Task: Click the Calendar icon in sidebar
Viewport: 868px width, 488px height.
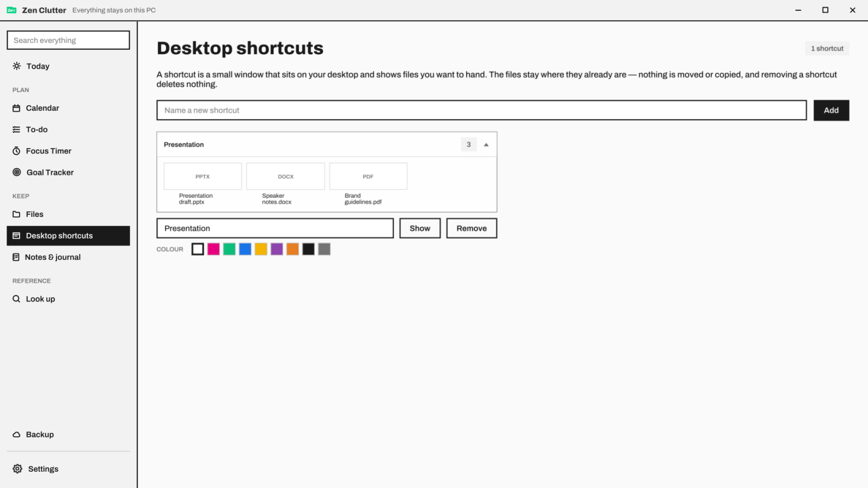Action: click(16, 108)
